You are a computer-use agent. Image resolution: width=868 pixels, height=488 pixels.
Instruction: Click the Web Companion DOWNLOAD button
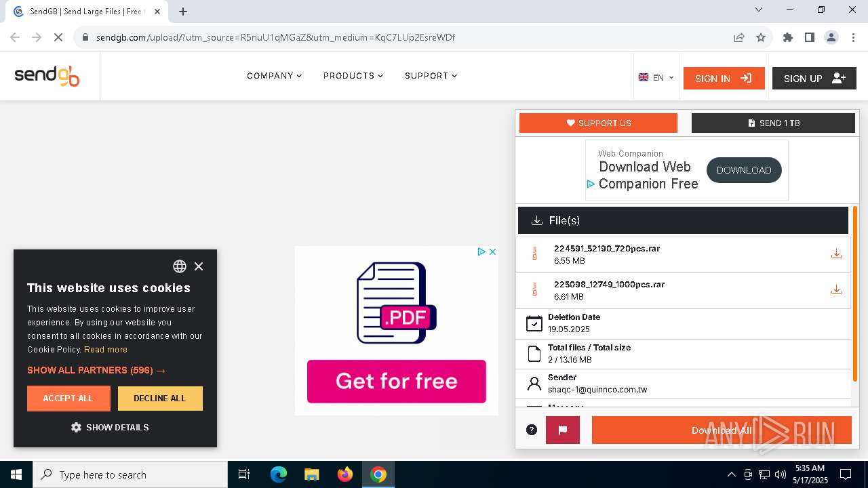[744, 170]
